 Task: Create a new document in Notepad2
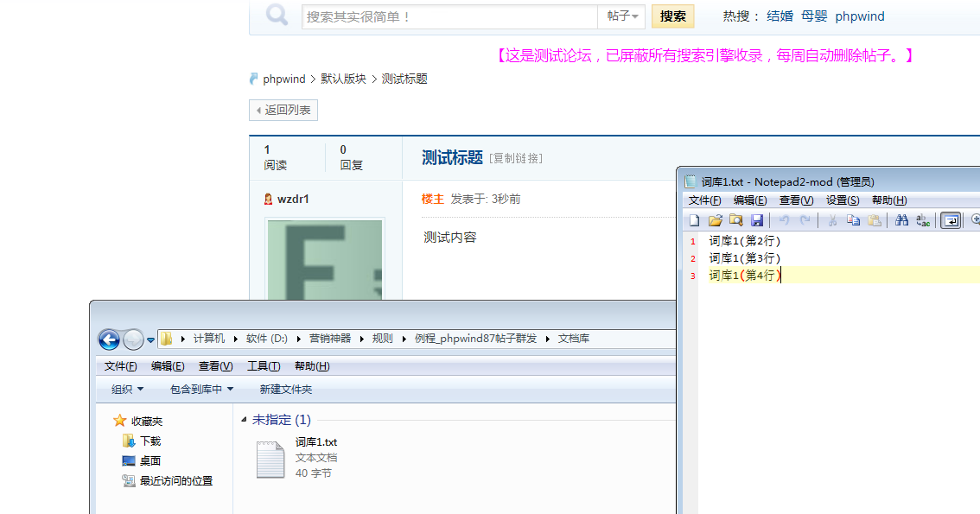(x=694, y=220)
